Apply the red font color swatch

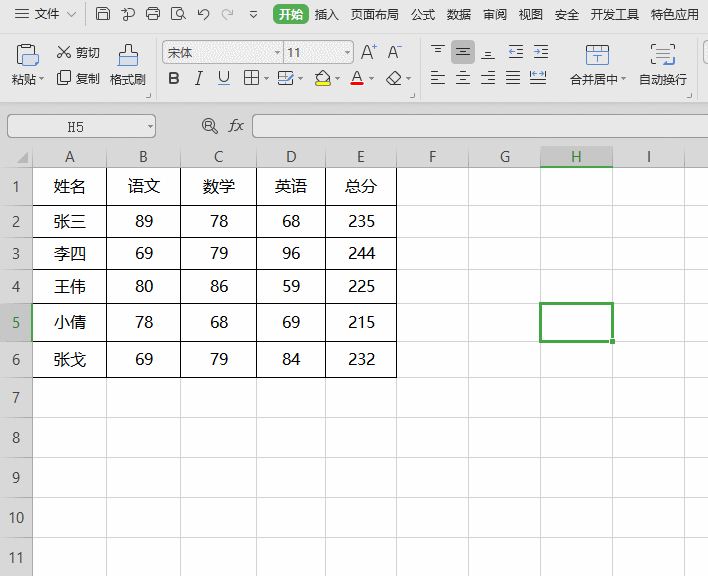click(357, 78)
